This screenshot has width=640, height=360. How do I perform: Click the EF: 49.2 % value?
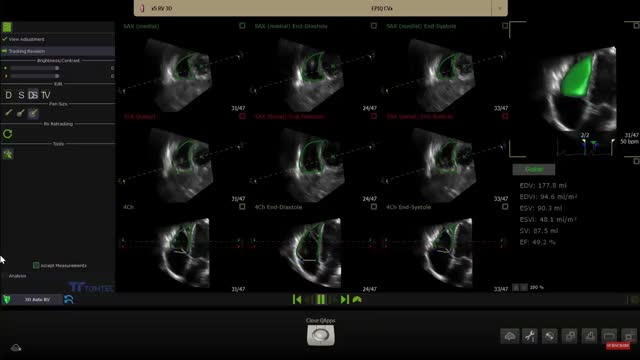click(538, 242)
